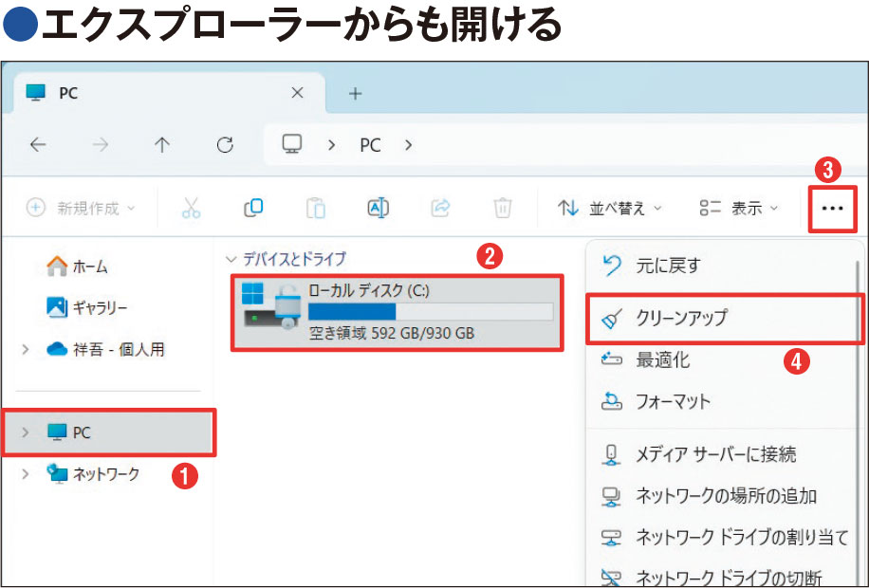Click the Delete icon on the toolbar

[x=501, y=209]
